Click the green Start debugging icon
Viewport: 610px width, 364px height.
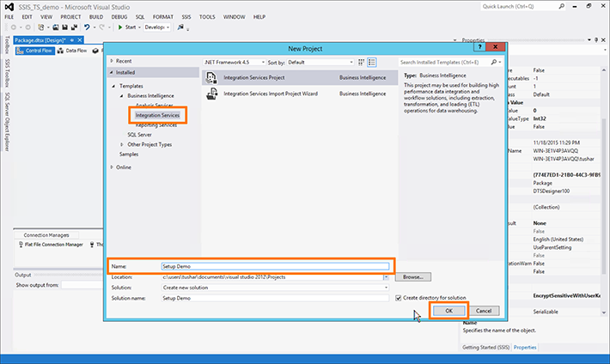(120, 27)
